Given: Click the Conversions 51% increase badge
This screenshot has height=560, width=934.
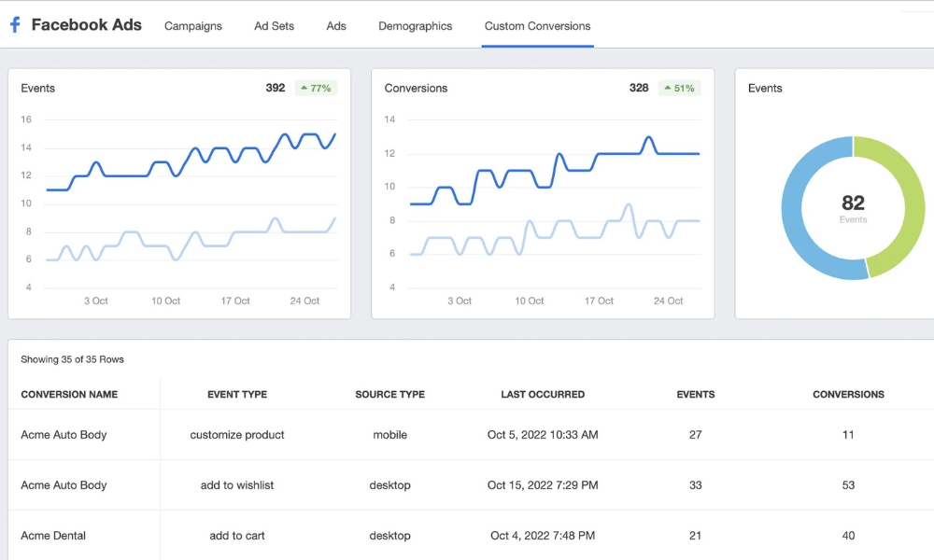Looking at the screenshot, I should click(x=678, y=88).
